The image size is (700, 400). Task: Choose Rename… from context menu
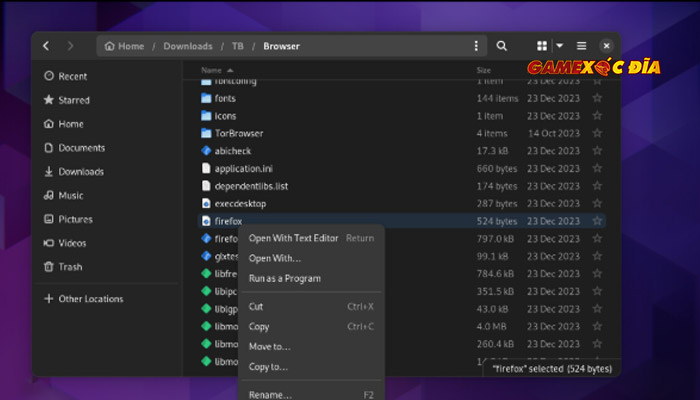click(x=311, y=395)
